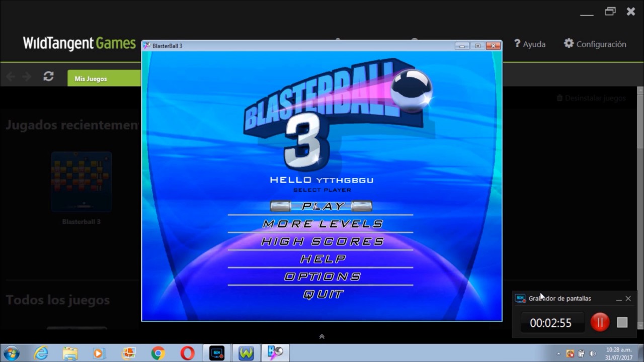644x362 pixels.
Task: Click the WildTangent refresh icon
Action: point(48,76)
